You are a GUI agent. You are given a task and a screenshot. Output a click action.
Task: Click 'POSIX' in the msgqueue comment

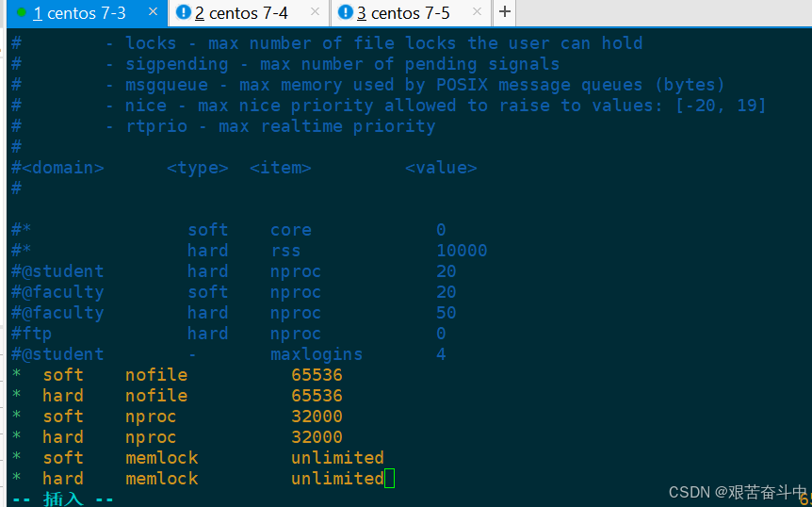pyautogui.click(x=462, y=85)
